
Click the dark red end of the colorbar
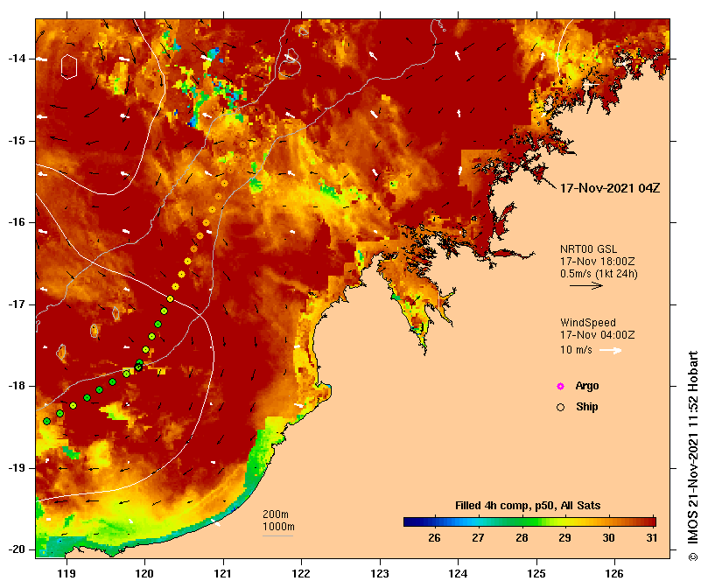pos(651,522)
